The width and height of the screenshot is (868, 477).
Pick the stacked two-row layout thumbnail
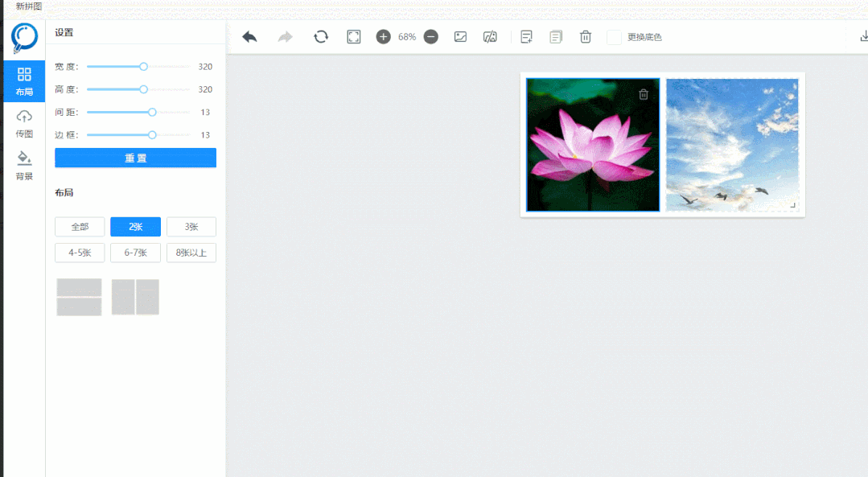(79, 297)
